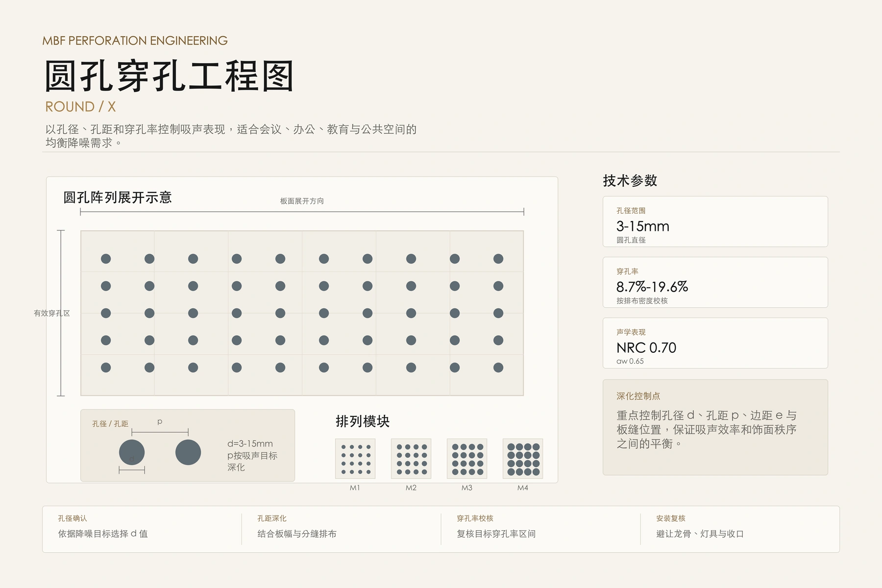Select the M3 perforation module thumbnail
This screenshot has height=588, width=882.
coord(467,459)
